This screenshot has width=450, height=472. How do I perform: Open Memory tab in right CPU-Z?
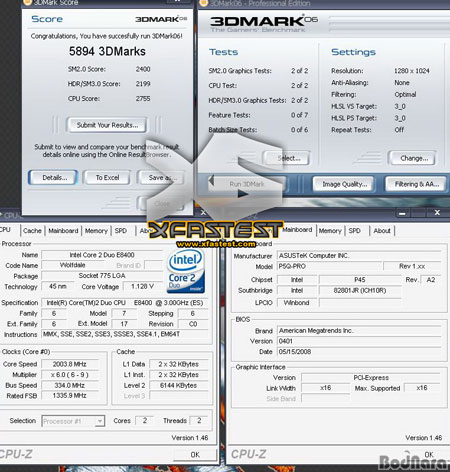click(330, 231)
